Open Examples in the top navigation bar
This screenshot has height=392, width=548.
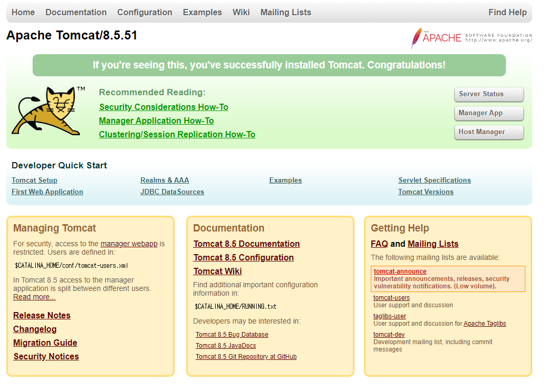point(202,12)
